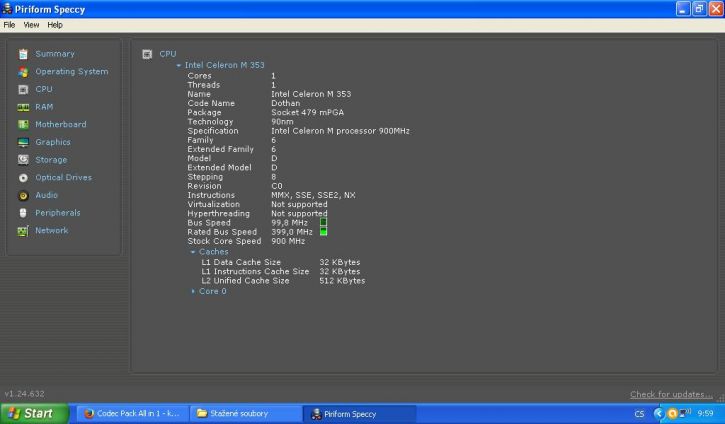Image resolution: width=725 pixels, height=424 pixels.
Task: Click folder icon on Stažené soubory taskbar button
Action: [202, 413]
